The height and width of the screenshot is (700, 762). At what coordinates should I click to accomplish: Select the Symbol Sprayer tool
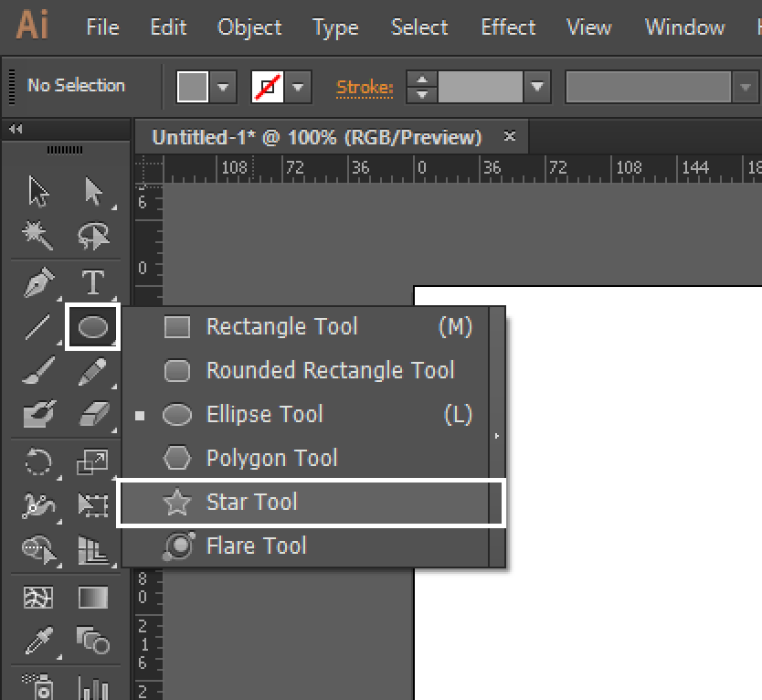[38, 685]
